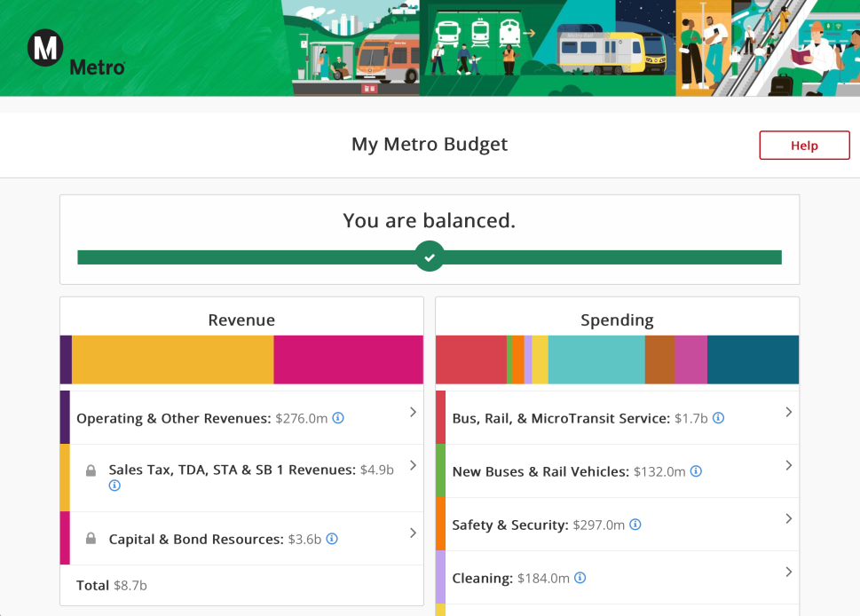
Task: Click the yellow segment in Revenue bar
Action: tap(172, 359)
